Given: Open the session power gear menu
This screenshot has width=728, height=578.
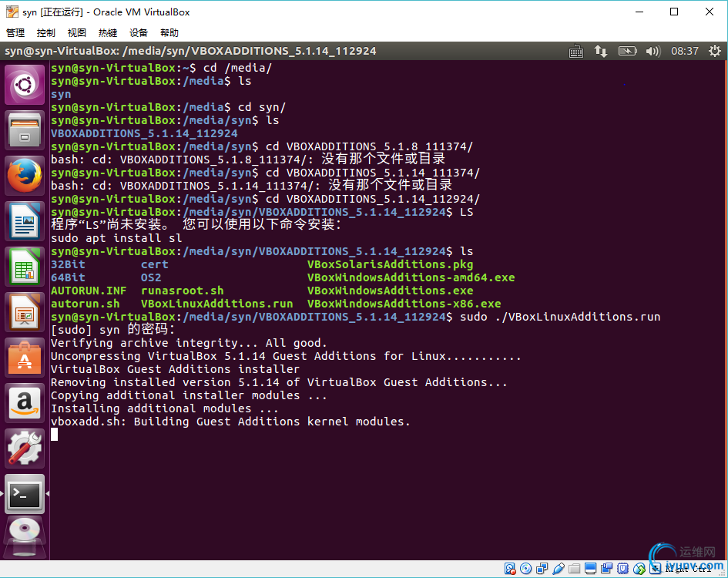Looking at the screenshot, I should (715, 51).
